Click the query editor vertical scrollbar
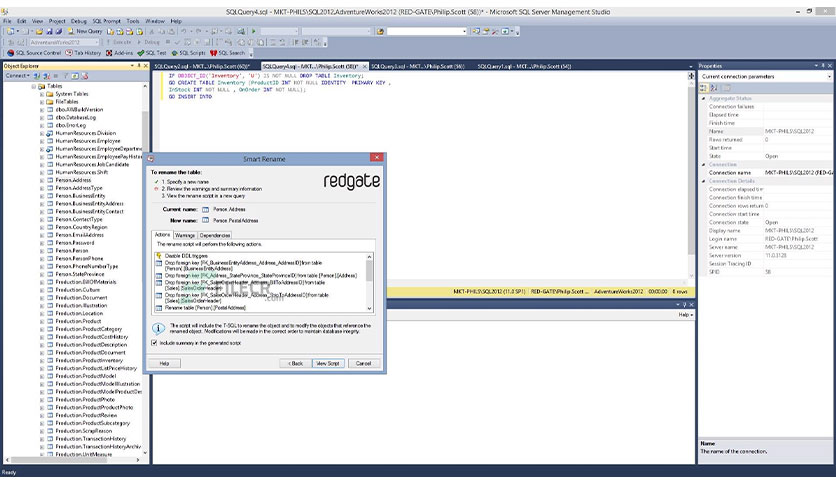 point(691,176)
